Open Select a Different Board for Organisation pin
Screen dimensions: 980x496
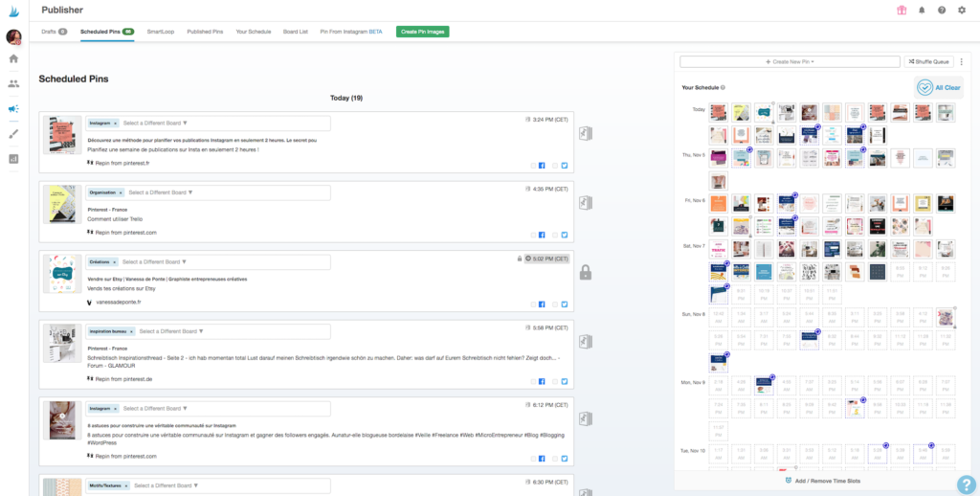[x=158, y=192]
